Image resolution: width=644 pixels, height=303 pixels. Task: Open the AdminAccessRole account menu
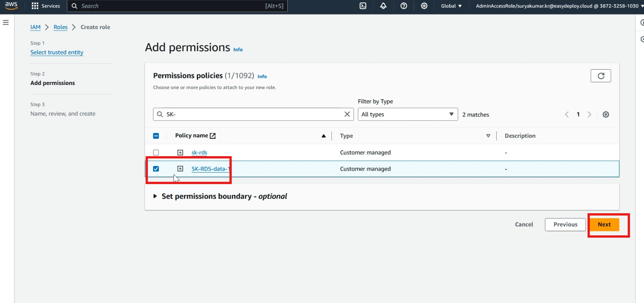point(559,6)
